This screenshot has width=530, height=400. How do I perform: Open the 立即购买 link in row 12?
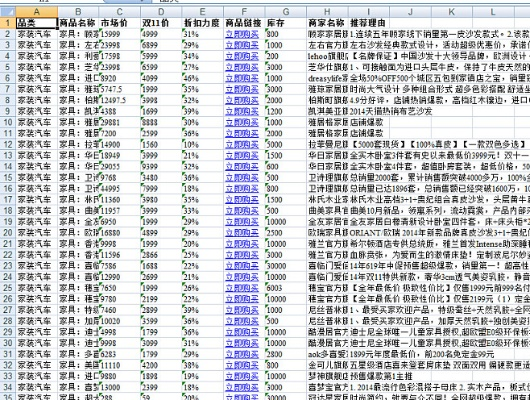pyautogui.click(x=242, y=144)
